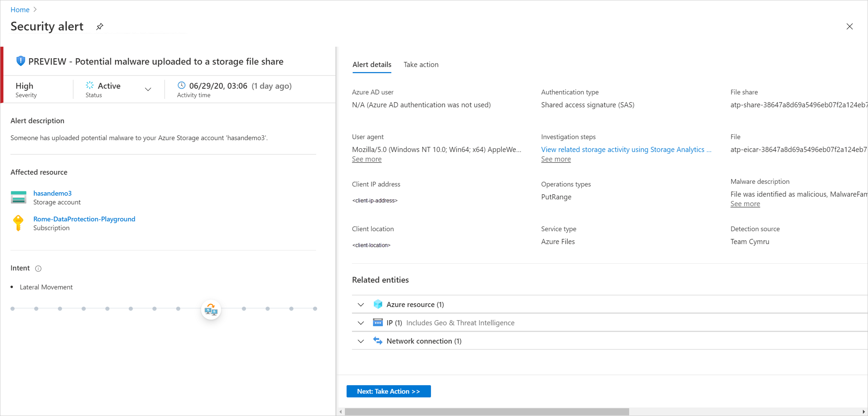Click the yellow subscription key icon
This screenshot has width=868, height=416.
pos(18,223)
